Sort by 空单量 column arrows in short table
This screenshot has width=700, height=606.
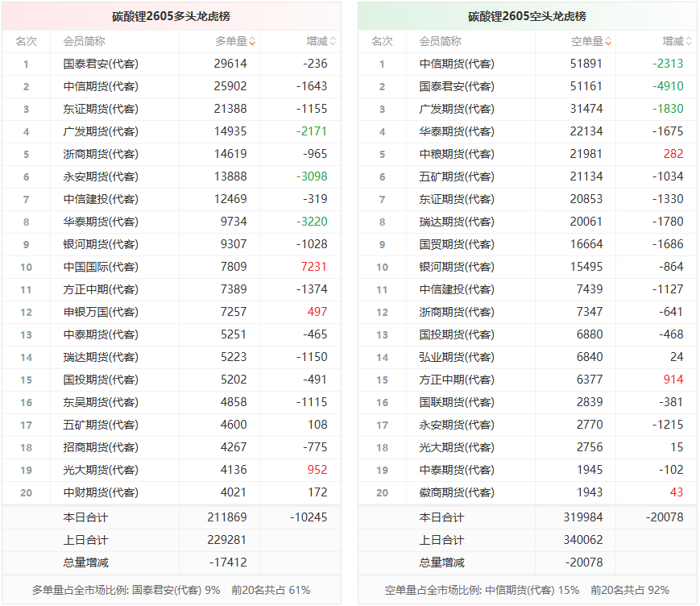(x=608, y=42)
